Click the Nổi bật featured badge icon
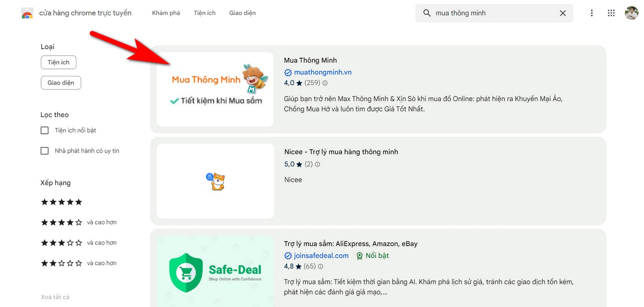This screenshot has width=644, height=307. point(360,256)
